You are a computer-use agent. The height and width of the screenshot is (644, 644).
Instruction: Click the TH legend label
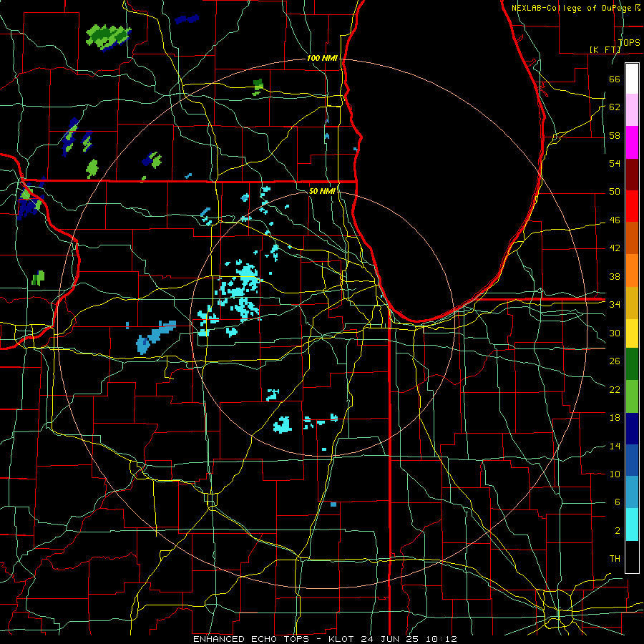[615, 559]
